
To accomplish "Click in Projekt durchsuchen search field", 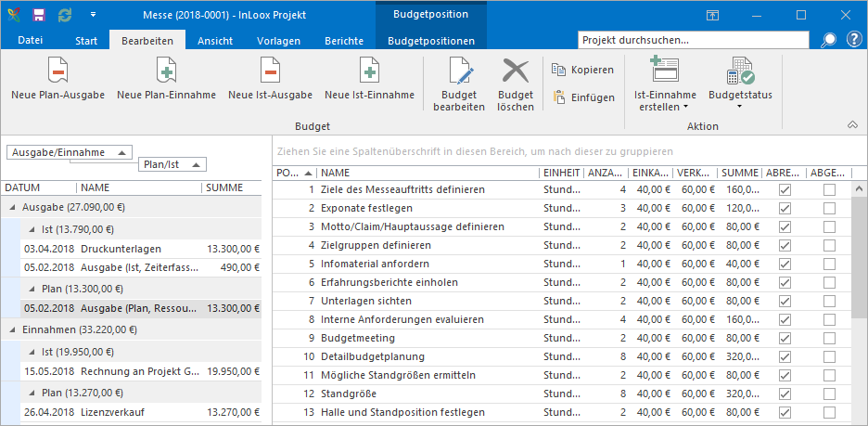I will click(x=696, y=41).
